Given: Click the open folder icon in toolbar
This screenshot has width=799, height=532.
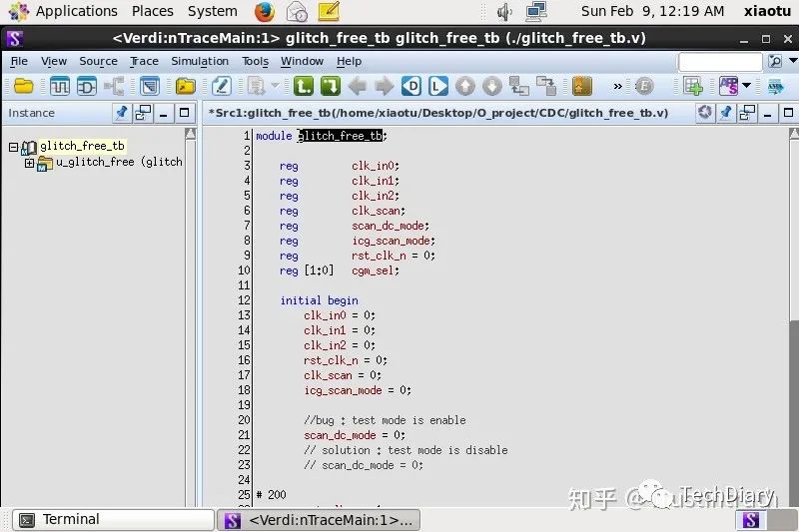Looking at the screenshot, I should [x=22, y=87].
